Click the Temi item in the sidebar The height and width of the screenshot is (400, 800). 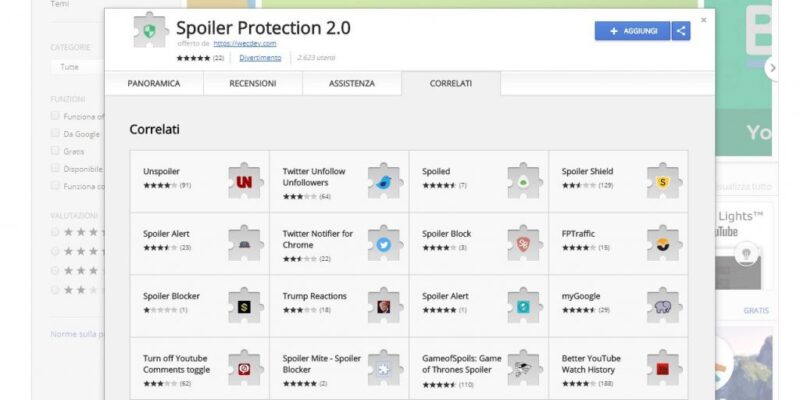[x=59, y=4]
